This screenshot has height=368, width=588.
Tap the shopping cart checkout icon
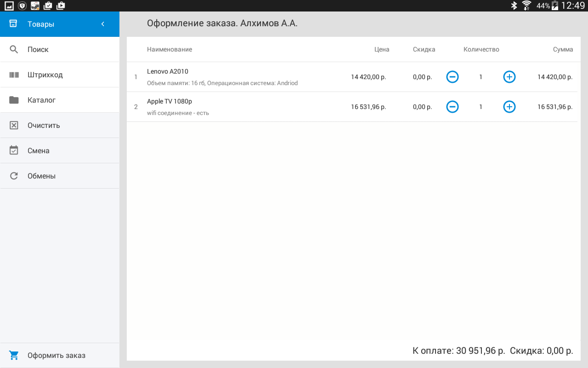(x=14, y=355)
